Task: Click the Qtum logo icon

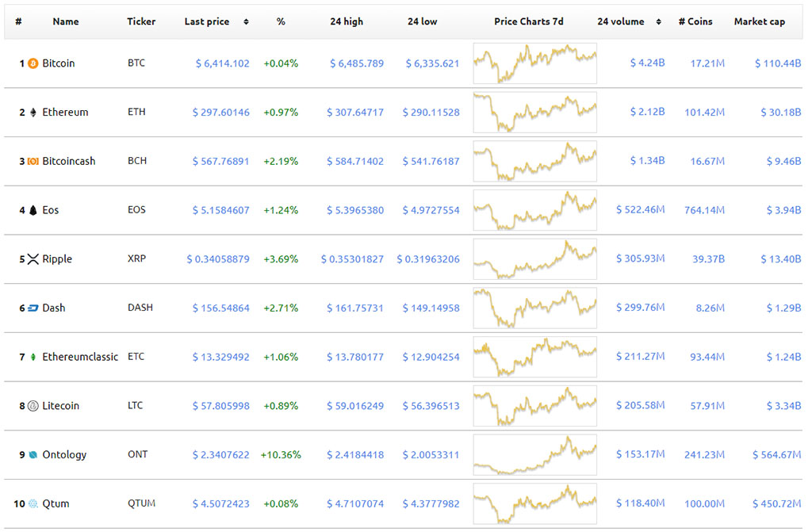Action: [x=33, y=503]
